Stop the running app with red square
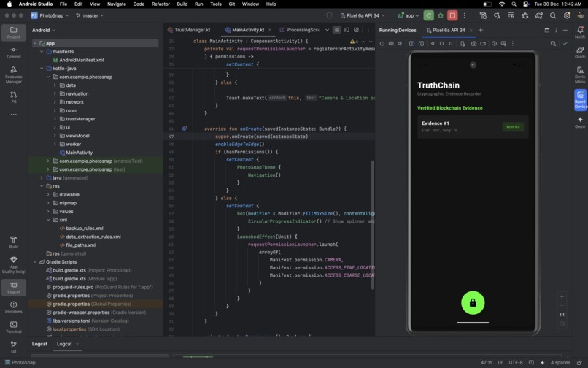588x368 pixels. tap(452, 15)
